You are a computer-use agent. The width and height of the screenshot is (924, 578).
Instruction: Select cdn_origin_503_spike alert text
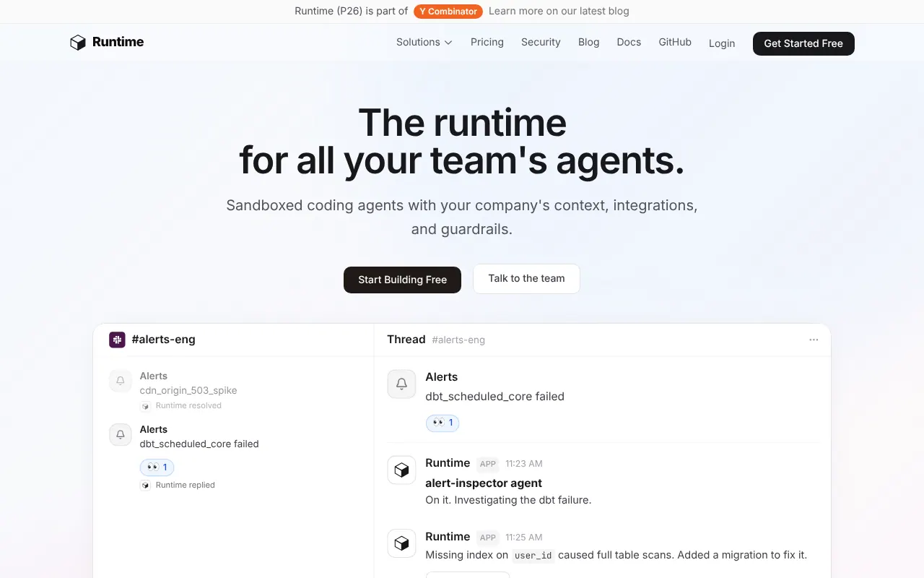tap(188, 391)
